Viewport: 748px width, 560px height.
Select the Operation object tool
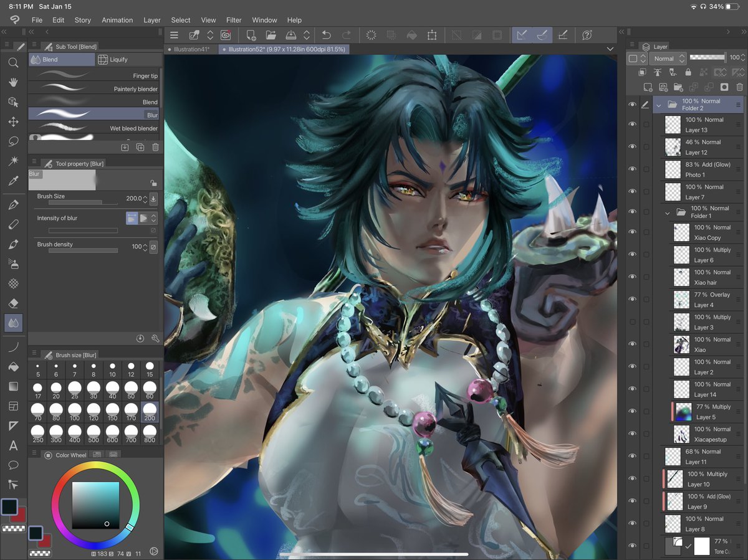click(x=13, y=102)
